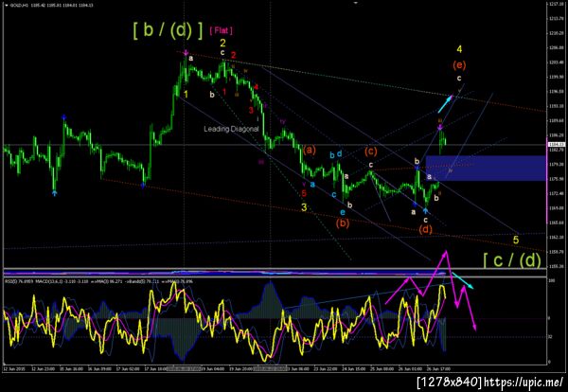Select the yellow wave '5' label
Viewport: 568px width, 392px height.
click(516, 240)
